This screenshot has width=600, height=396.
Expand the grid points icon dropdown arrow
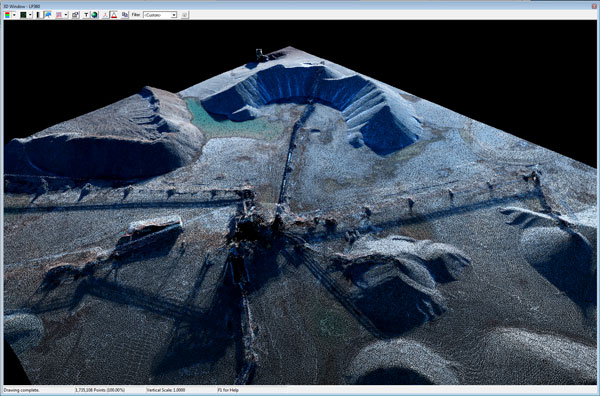click(66, 15)
